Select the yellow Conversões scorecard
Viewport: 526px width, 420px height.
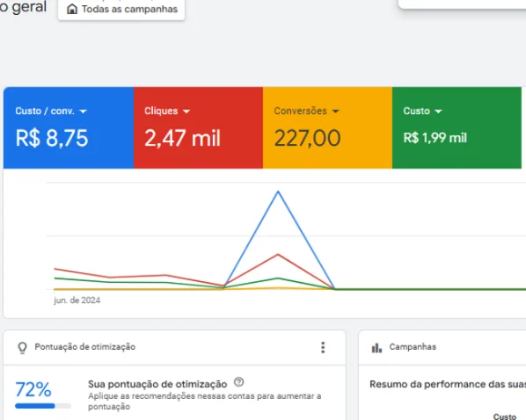[x=327, y=127]
